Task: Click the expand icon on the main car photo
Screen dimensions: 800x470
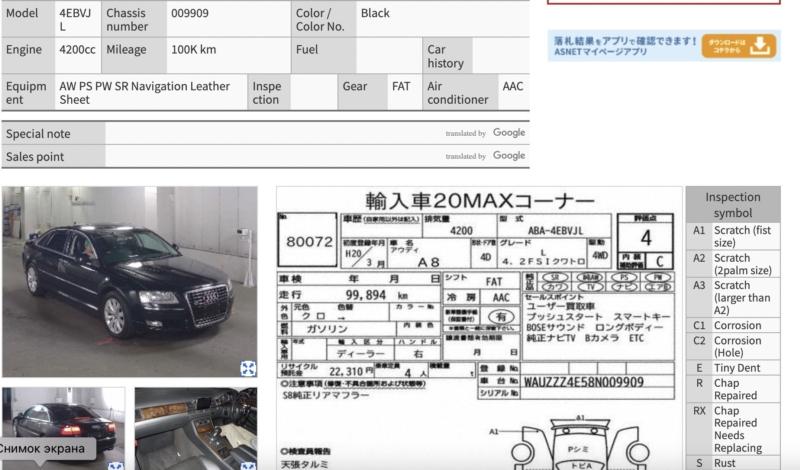Action: [248, 368]
